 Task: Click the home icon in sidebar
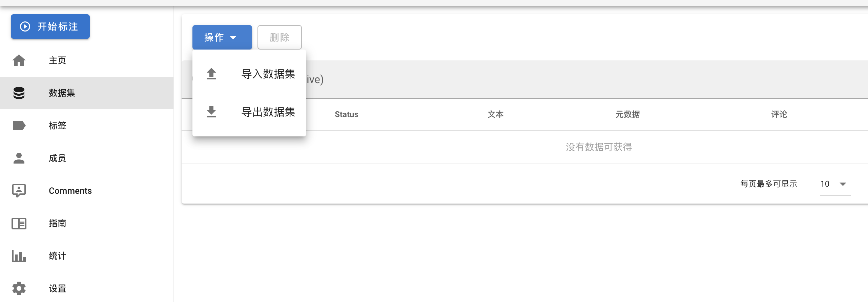(x=19, y=60)
